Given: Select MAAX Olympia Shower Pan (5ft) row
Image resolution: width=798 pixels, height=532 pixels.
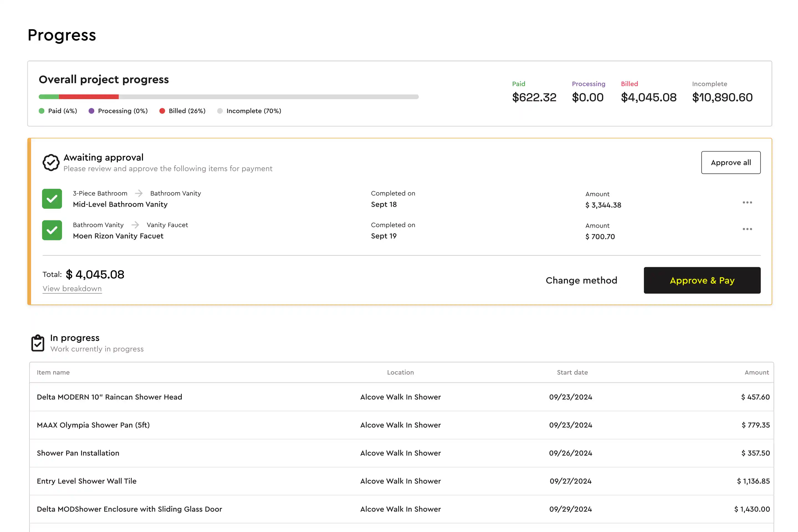Looking at the screenshot, I should (x=401, y=425).
